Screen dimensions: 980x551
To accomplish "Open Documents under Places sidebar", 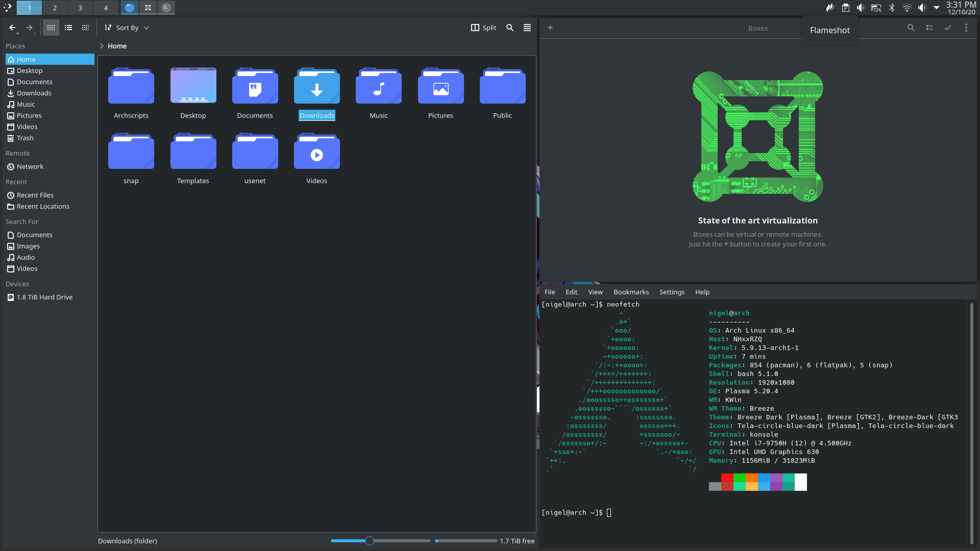I will point(50,82).
